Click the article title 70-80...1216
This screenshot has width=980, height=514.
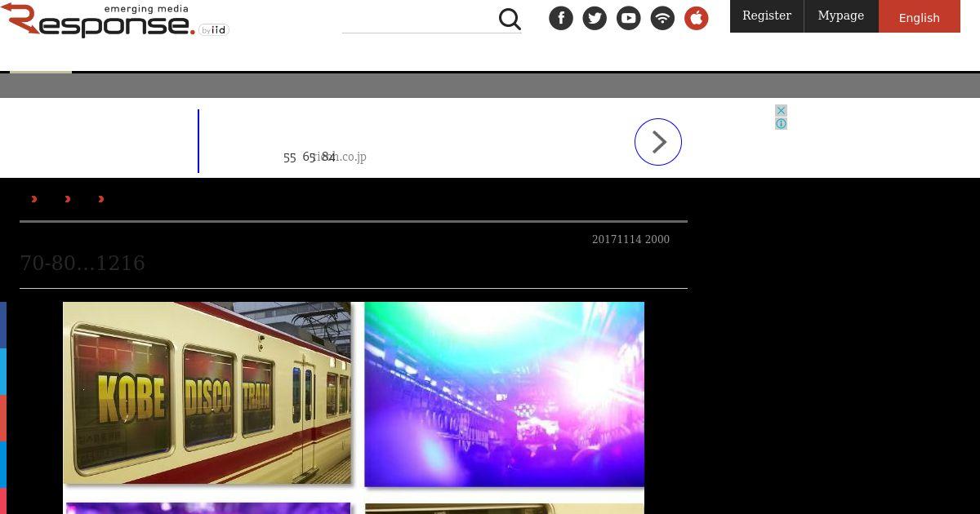(x=82, y=263)
